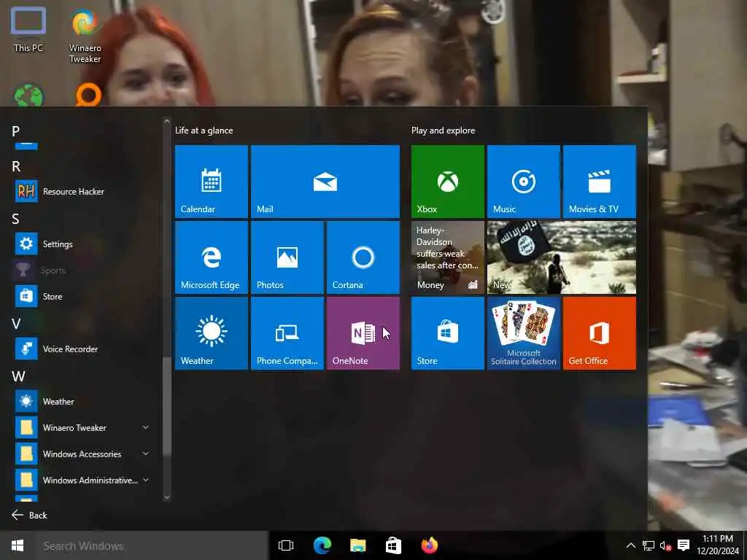
Task: Launch the OneNote tile
Action: coord(363,333)
